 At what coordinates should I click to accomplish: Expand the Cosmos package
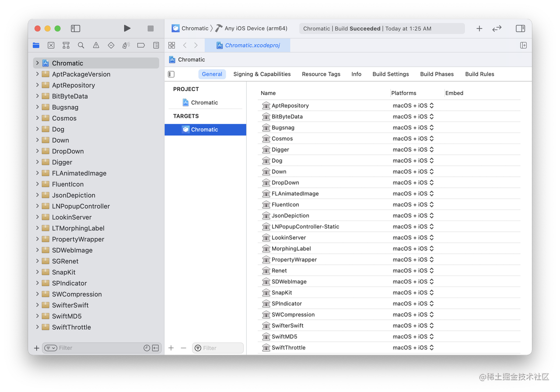(x=38, y=118)
